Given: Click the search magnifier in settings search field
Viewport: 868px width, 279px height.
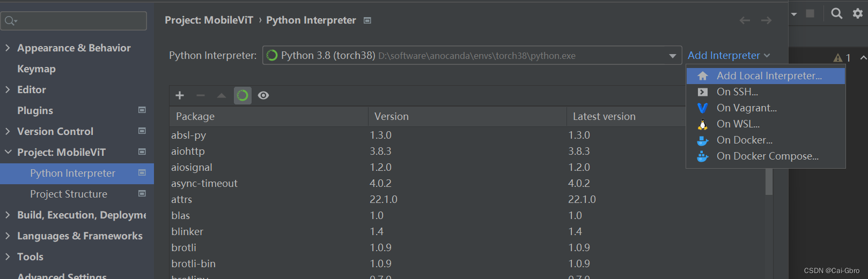Looking at the screenshot, I should (11, 21).
